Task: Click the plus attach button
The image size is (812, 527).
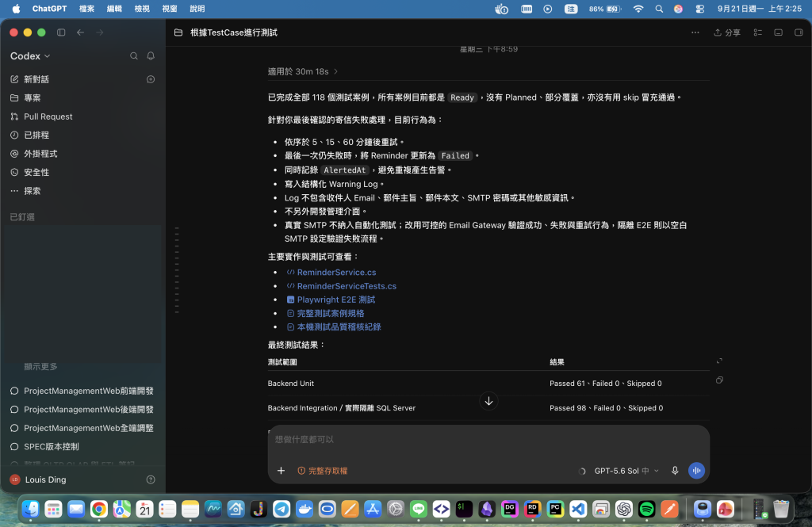Action: pyautogui.click(x=281, y=471)
